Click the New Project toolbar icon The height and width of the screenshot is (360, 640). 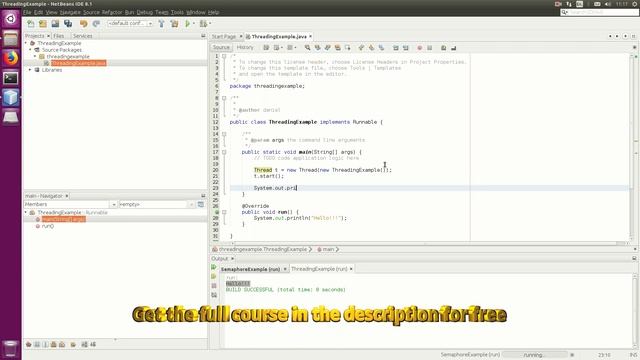click(x=43, y=24)
